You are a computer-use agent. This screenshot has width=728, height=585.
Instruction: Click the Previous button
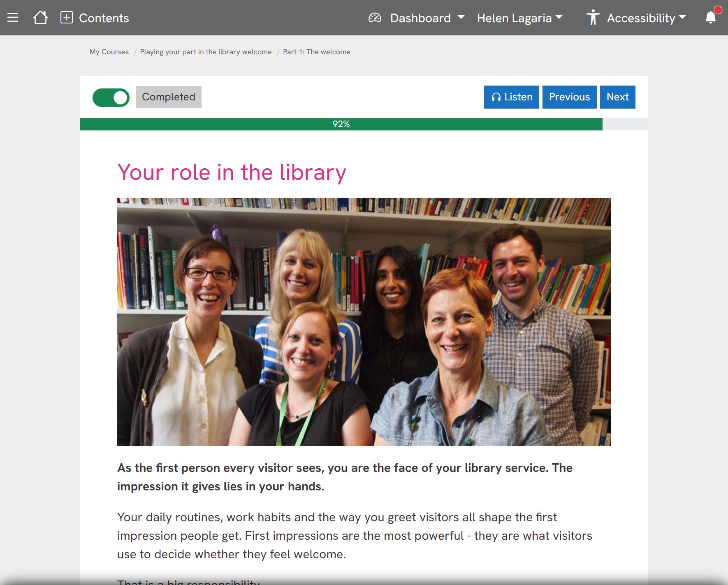click(569, 97)
